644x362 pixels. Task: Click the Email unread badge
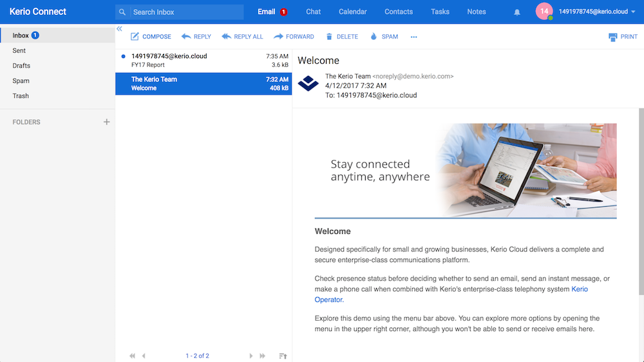pyautogui.click(x=283, y=12)
